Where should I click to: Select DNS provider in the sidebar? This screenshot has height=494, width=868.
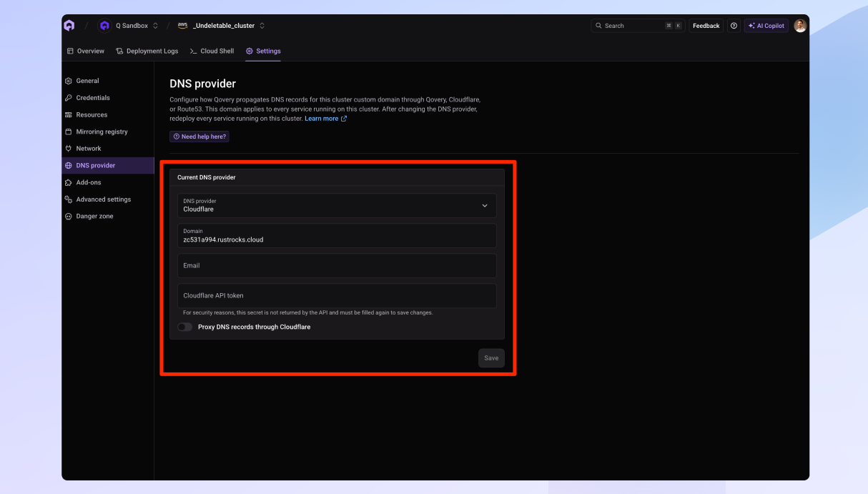[x=108, y=166]
